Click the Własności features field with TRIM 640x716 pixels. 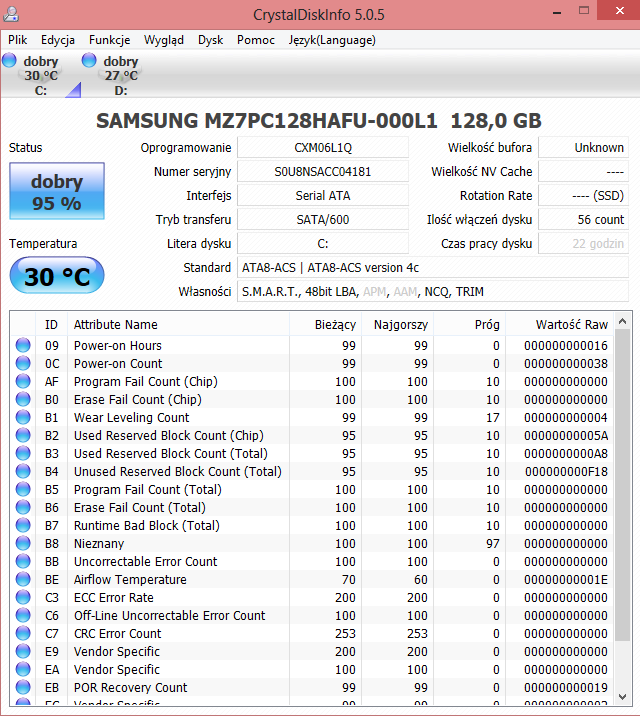(433, 292)
